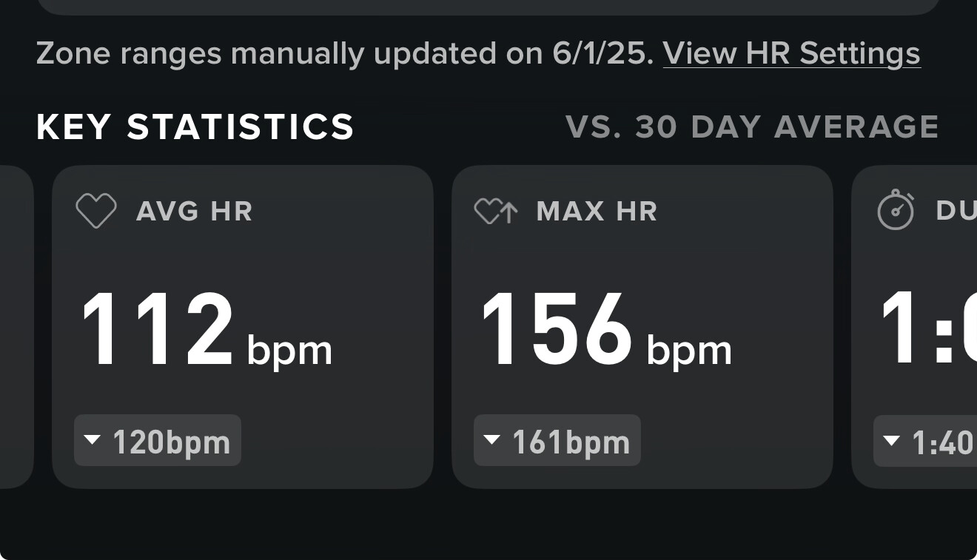Open the View HR Settings link
977x560 pixels.
(x=791, y=53)
